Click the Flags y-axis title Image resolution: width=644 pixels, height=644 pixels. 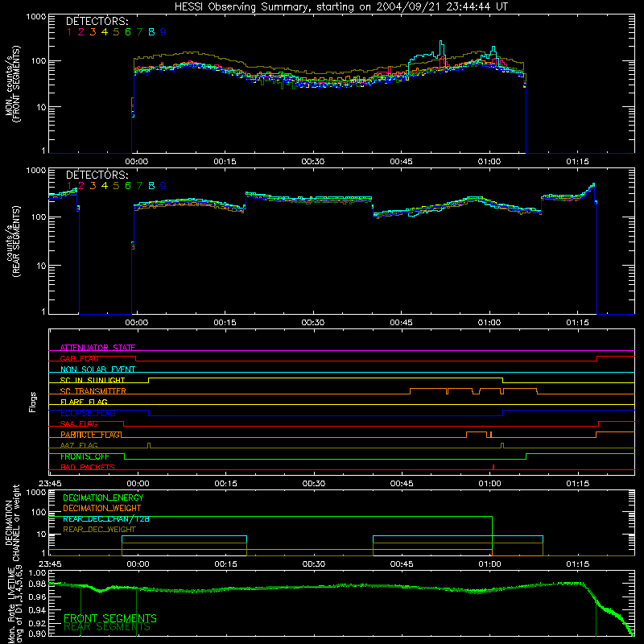(x=33, y=402)
